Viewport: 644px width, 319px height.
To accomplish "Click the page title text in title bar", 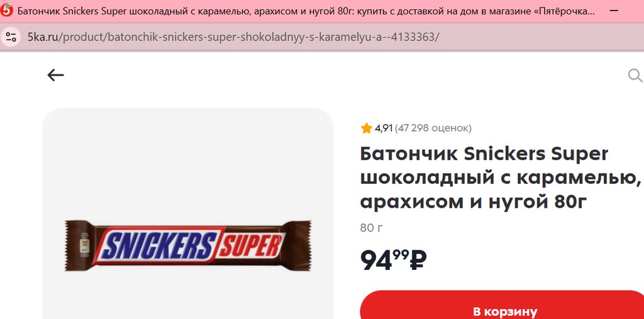I will [306, 11].
